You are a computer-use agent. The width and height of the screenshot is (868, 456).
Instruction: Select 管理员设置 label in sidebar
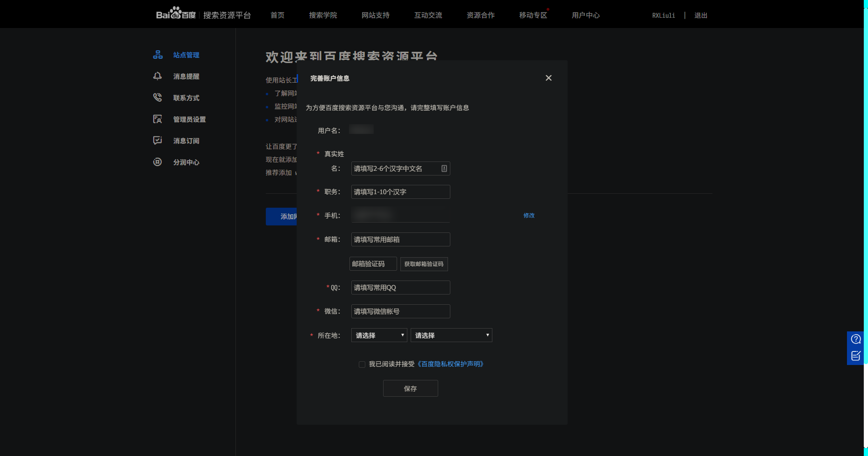pos(190,119)
